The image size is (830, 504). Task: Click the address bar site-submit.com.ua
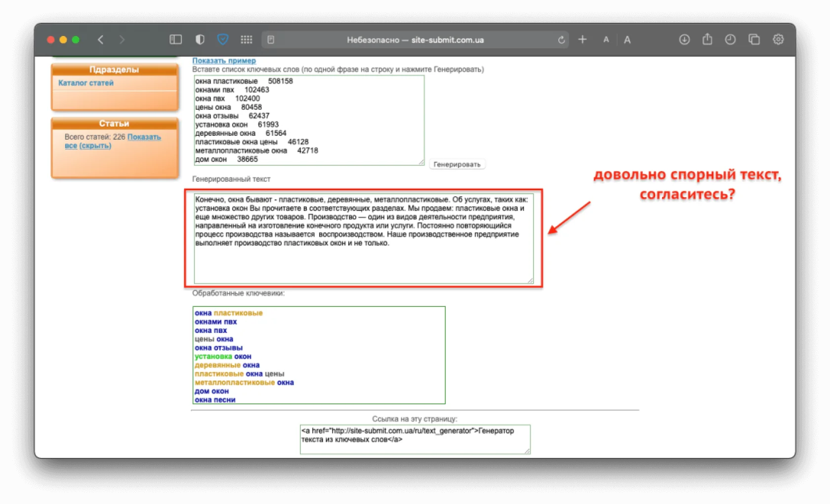[415, 40]
